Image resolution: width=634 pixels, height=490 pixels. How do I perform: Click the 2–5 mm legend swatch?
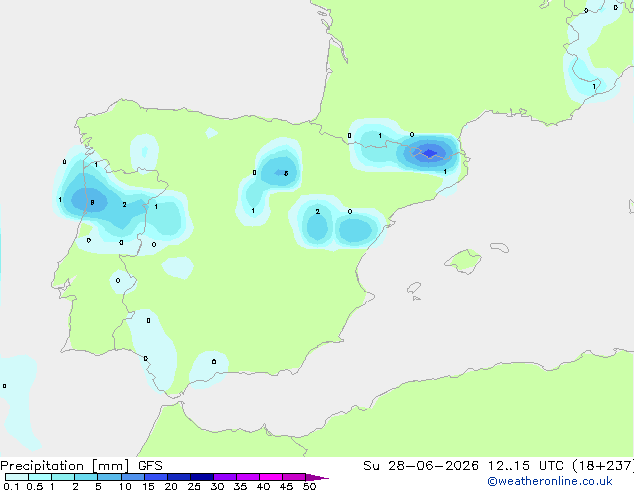(86, 477)
